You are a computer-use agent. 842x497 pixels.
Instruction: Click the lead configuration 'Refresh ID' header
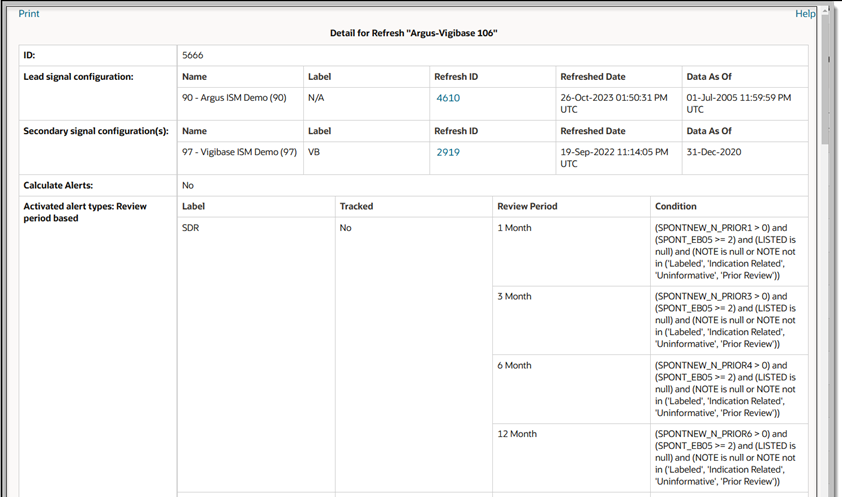[456, 77]
